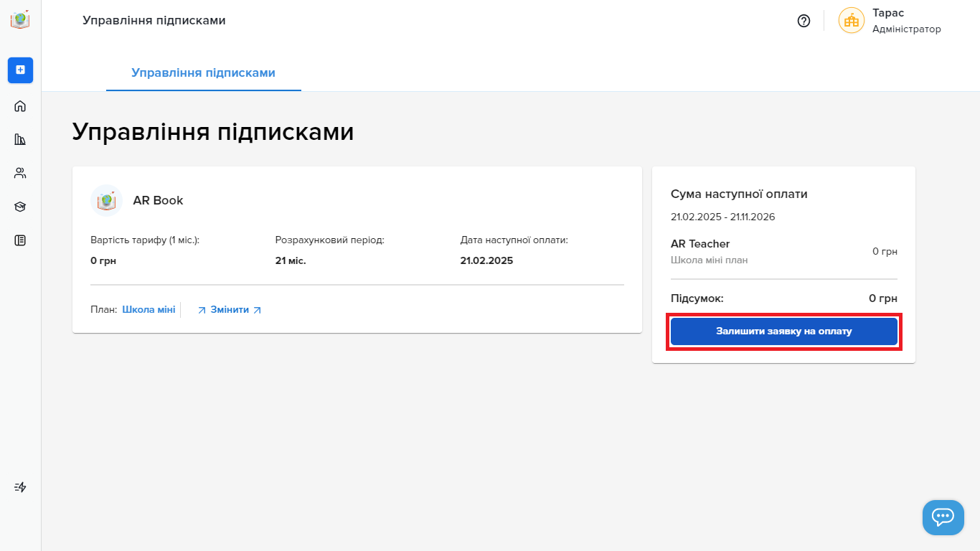This screenshot has width=980, height=551.
Task: Open the Тарас Адміністратор profile menu
Action: pyautogui.click(x=890, y=21)
